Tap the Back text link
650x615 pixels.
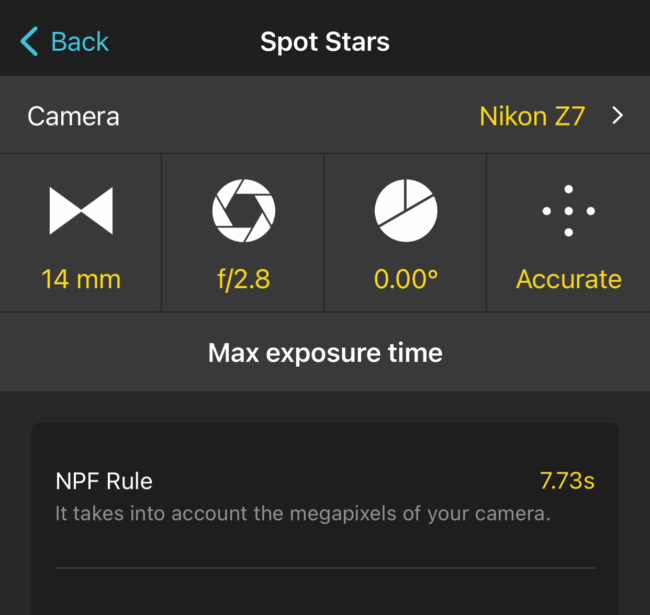[80, 42]
